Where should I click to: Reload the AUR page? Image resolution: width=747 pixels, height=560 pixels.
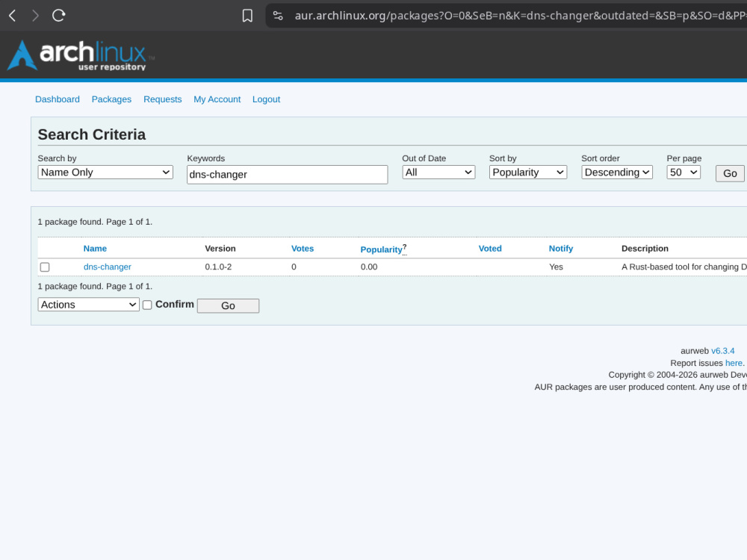coord(58,16)
